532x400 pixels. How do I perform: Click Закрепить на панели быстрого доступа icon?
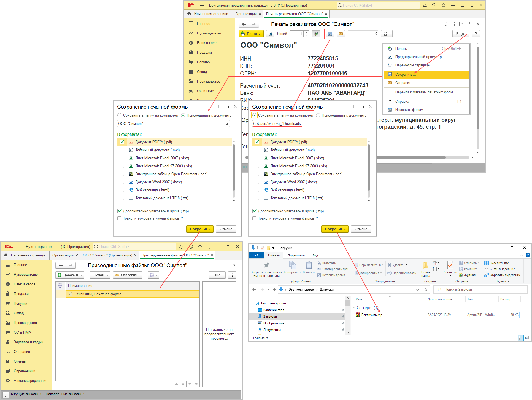pos(266,265)
